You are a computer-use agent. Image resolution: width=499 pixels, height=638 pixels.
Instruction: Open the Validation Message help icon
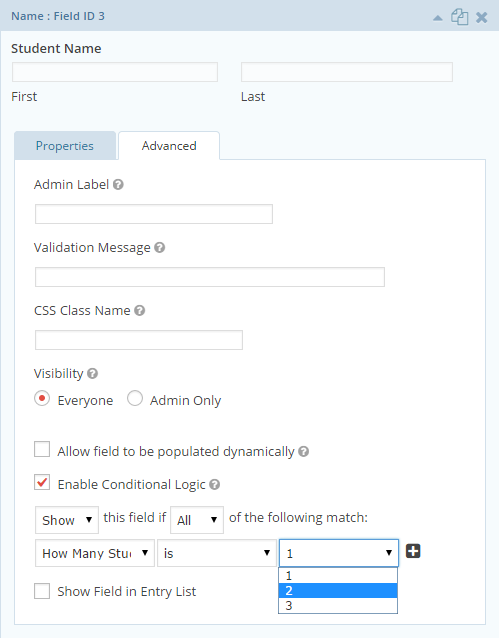(160, 247)
